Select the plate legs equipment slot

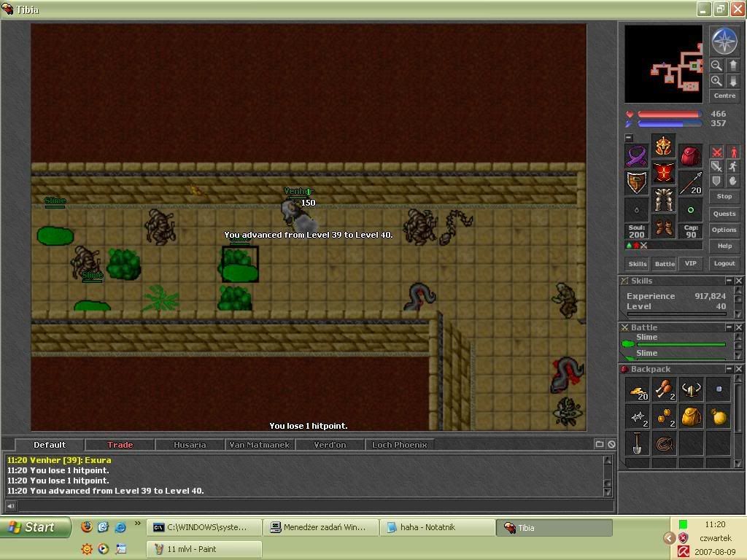[x=664, y=200]
